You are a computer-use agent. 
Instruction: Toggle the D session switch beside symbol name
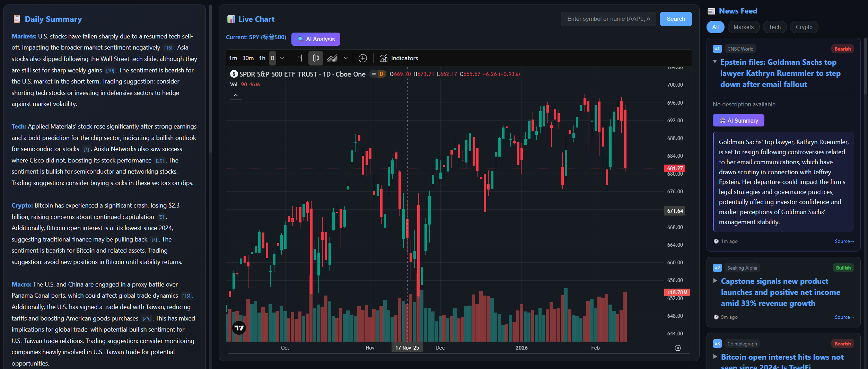[377, 74]
